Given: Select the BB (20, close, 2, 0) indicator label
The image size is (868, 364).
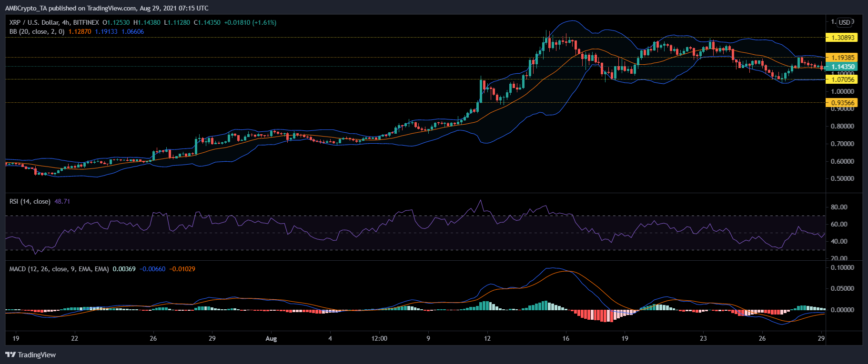Looking at the screenshot, I should [x=37, y=31].
